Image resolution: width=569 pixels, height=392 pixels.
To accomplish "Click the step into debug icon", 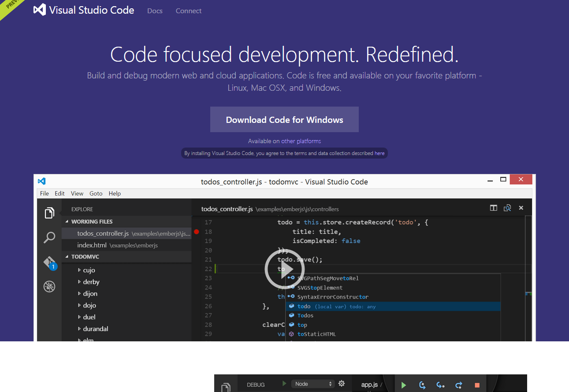I will (x=440, y=385).
